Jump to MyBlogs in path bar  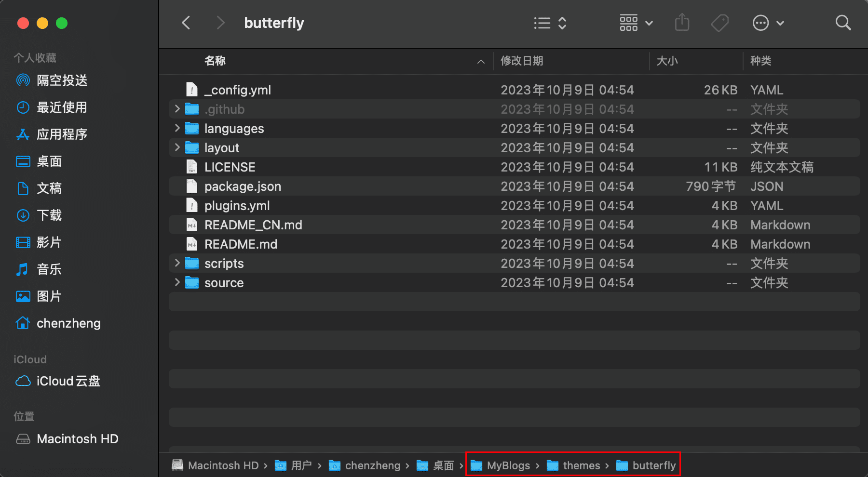[500, 465]
